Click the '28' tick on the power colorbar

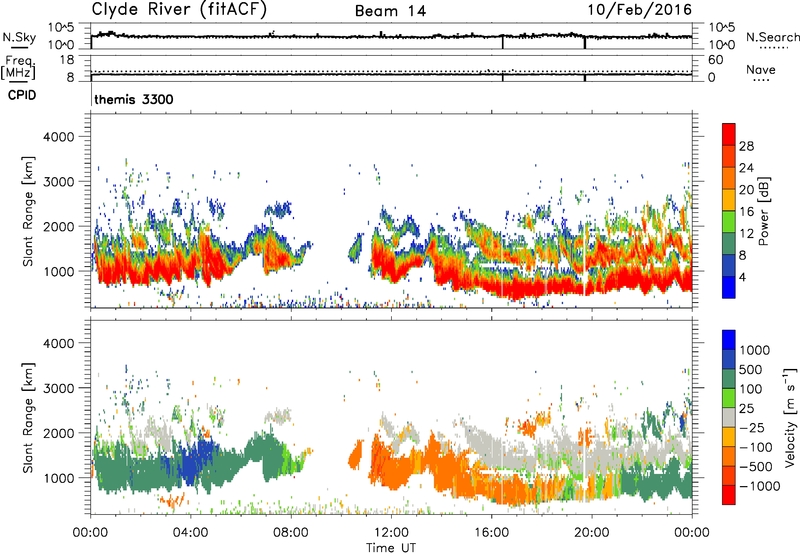746,146
